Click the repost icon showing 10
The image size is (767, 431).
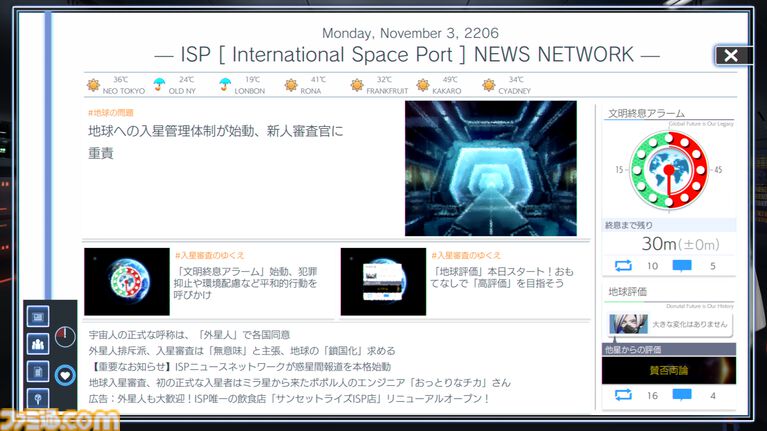(x=623, y=266)
